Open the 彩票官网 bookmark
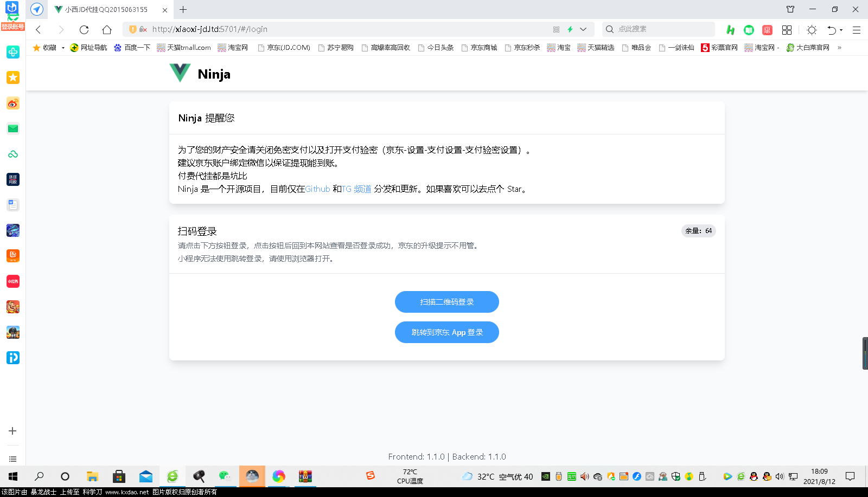This screenshot has width=868, height=497. (719, 48)
